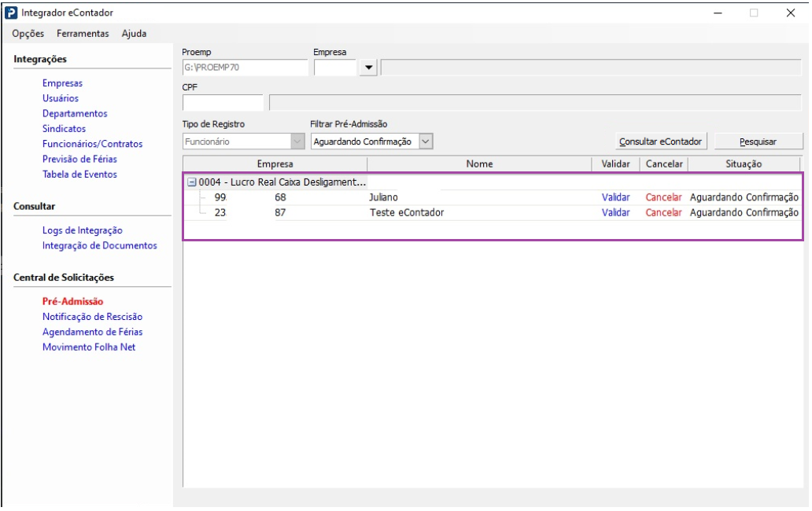Click Aguardando Confirmação status in Teste eContador row
The height and width of the screenshot is (511, 812).
744,212
